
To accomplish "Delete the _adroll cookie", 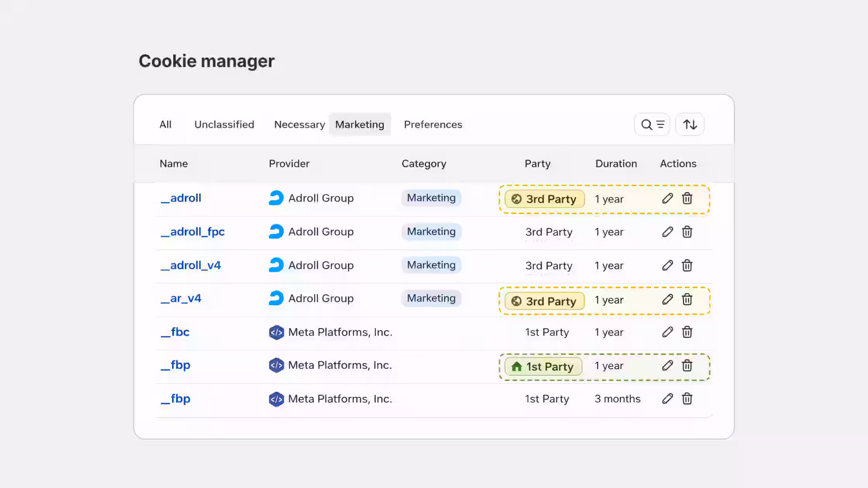I will pyautogui.click(x=687, y=198).
